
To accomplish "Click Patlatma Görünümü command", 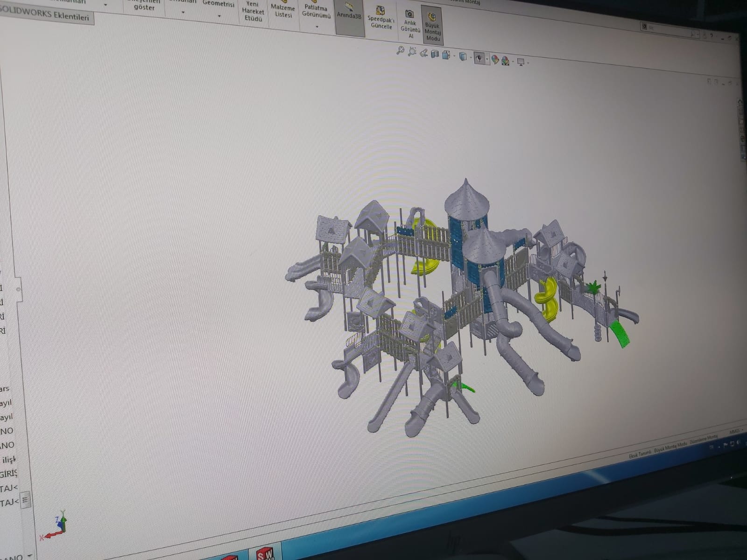I will point(316,11).
